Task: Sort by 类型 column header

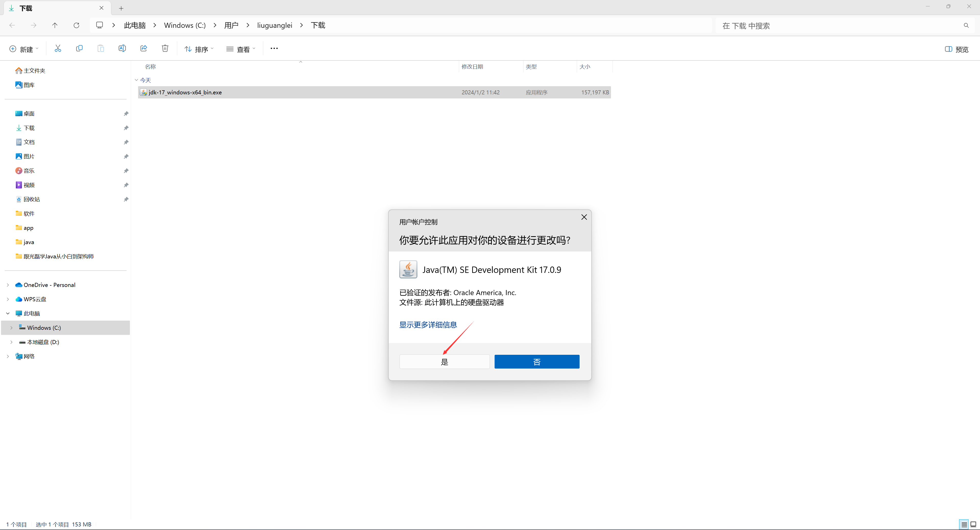Action: 531,67
